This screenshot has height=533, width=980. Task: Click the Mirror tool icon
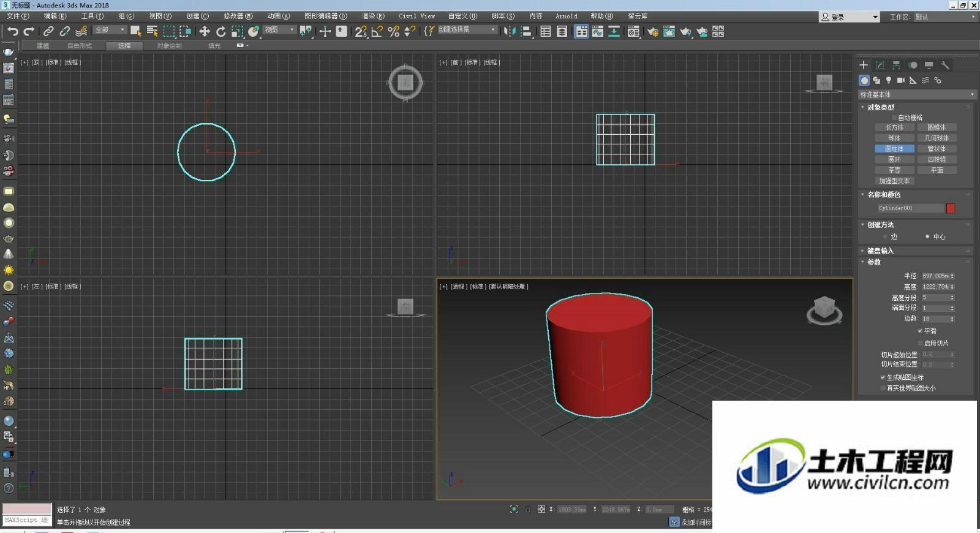coord(510,31)
